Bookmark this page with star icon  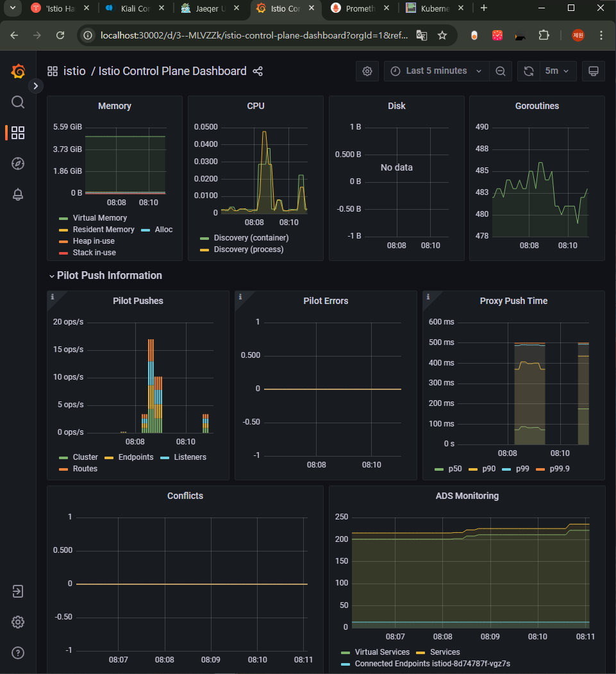(442, 35)
